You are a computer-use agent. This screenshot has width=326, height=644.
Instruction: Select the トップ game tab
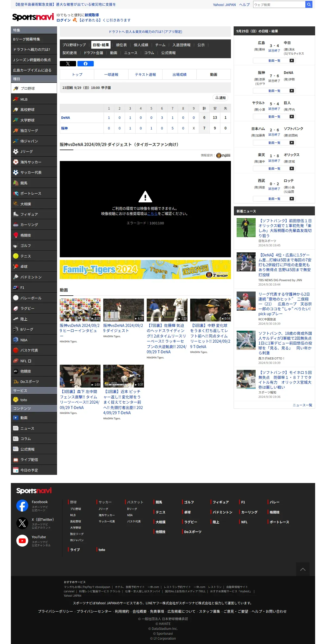[77, 74]
